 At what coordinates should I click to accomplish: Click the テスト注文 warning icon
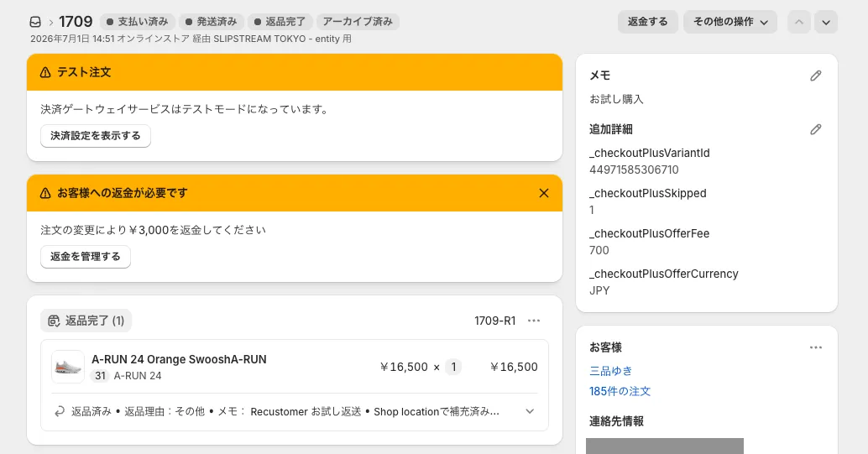(x=45, y=72)
